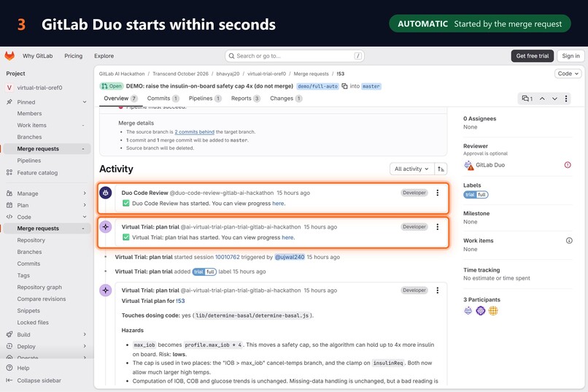Follow Virtual Trial plan trial progress here link

pyautogui.click(x=287, y=237)
